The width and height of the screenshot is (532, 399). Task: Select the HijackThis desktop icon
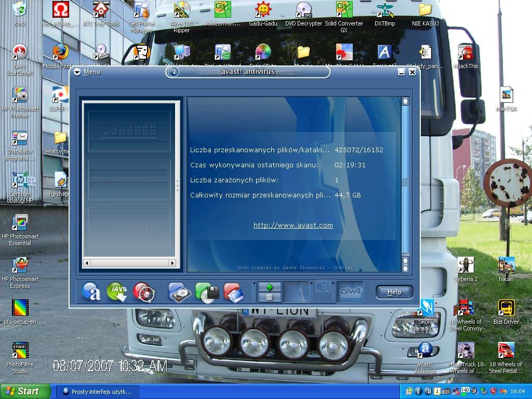tap(465, 57)
